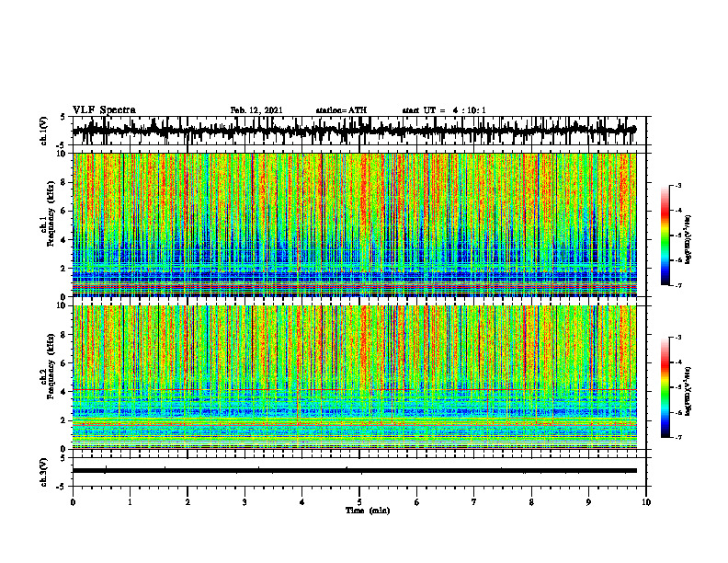
Task: Click the red 4 kHz line in ch.2 spectrogram
Action: pyautogui.click(x=354, y=389)
